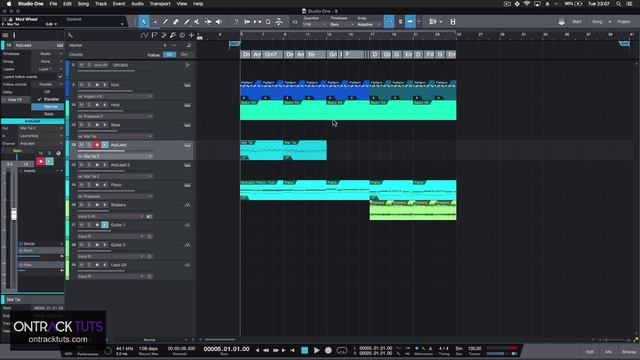Open the Browse panel button

point(629,352)
